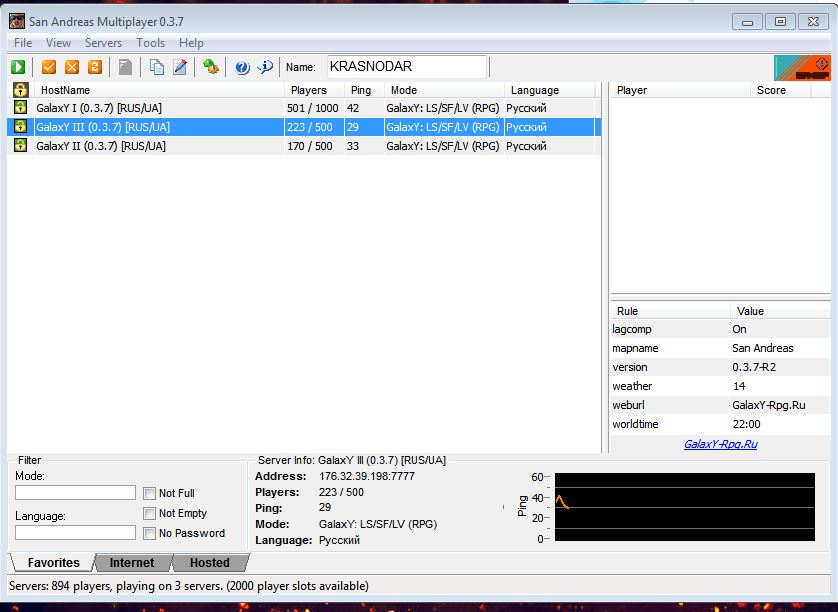The height and width of the screenshot is (612, 838).
Task: Open the Help menu
Action: (191, 43)
